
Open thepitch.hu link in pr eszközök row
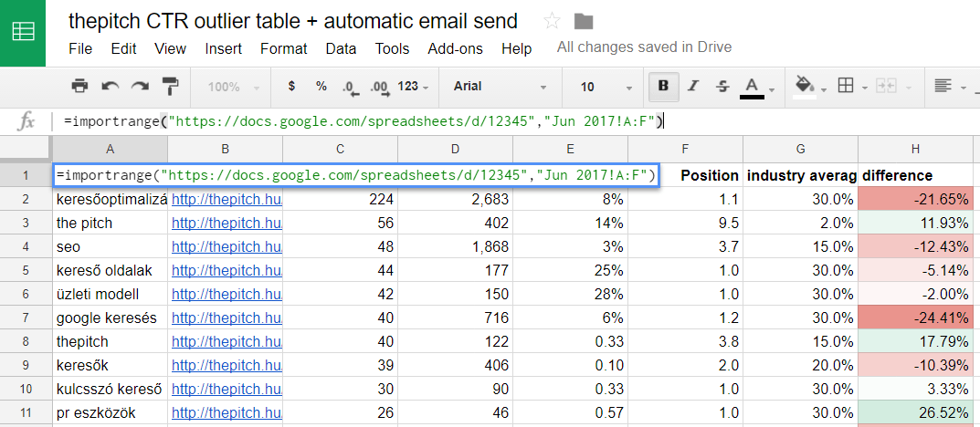[227, 412]
